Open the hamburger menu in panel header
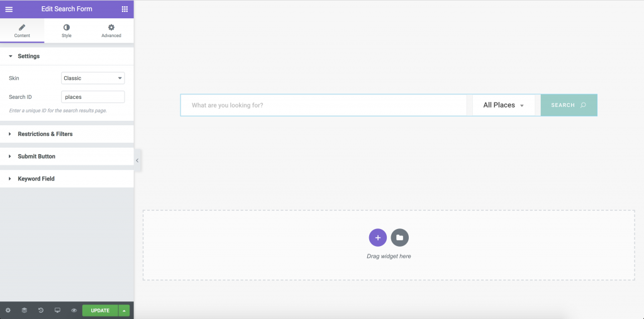This screenshot has width=644, height=319. click(9, 9)
